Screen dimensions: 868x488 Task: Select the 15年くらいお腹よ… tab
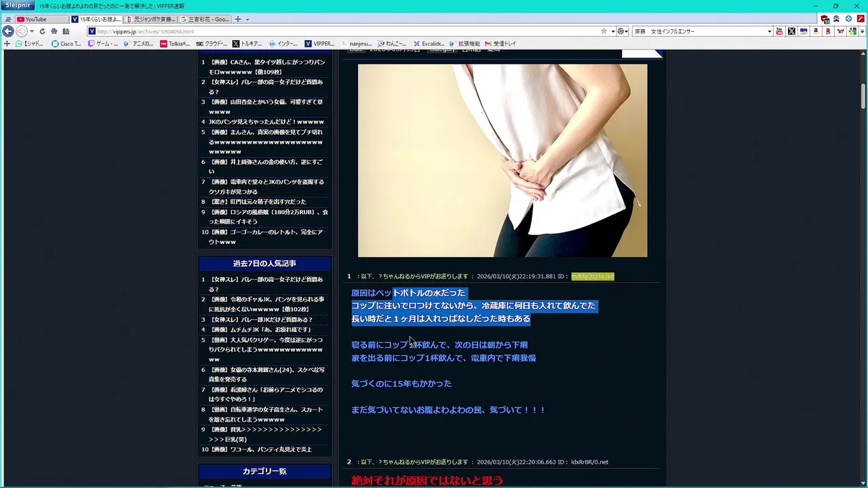tap(96, 19)
